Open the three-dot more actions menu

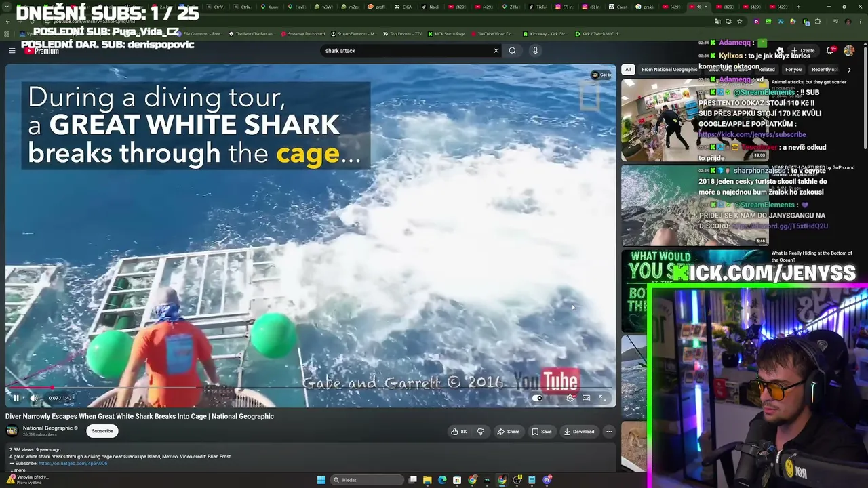[x=609, y=432]
